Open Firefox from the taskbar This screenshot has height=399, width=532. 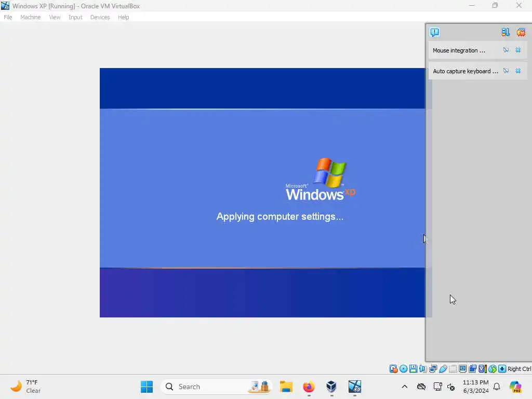(309, 387)
